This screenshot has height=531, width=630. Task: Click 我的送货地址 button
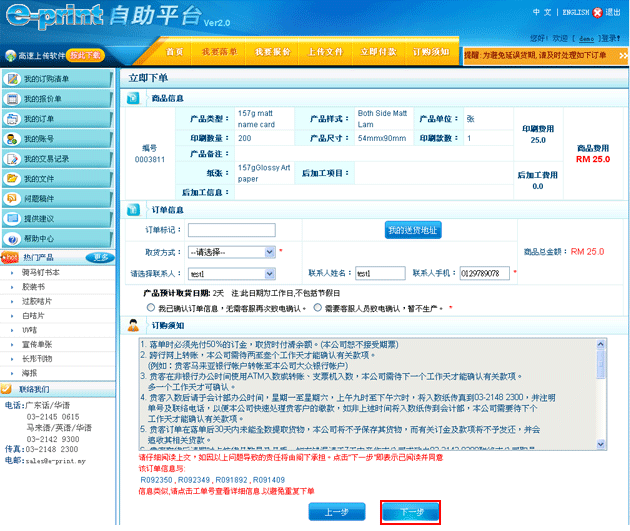(x=412, y=231)
